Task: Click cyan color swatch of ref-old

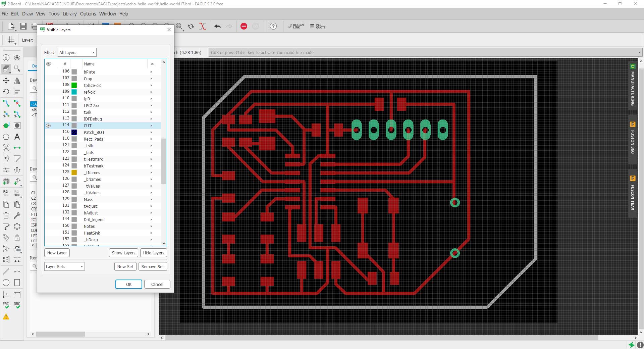Action: point(74,92)
